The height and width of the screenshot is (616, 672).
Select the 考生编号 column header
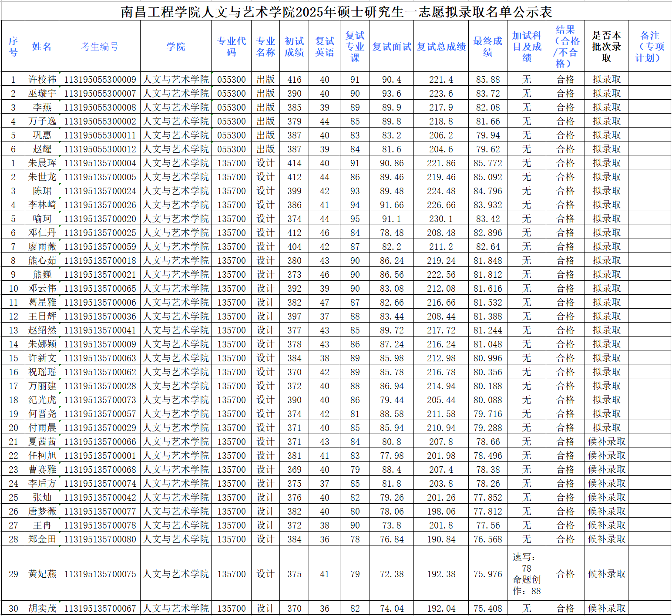point(100,47)
